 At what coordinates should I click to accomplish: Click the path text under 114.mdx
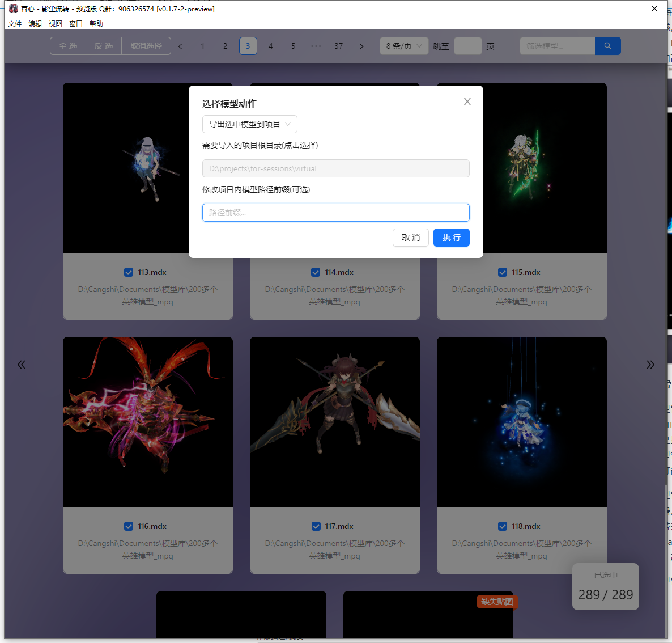[335, 295]
